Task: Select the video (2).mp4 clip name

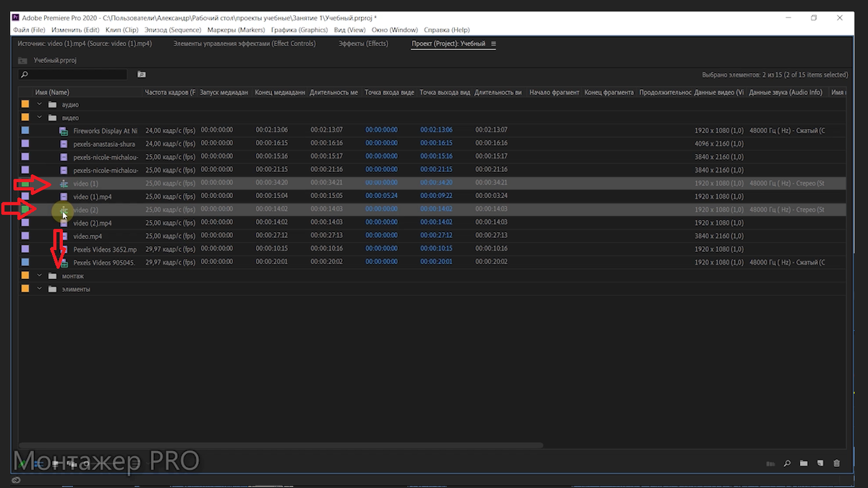Action: pos(93,223)
